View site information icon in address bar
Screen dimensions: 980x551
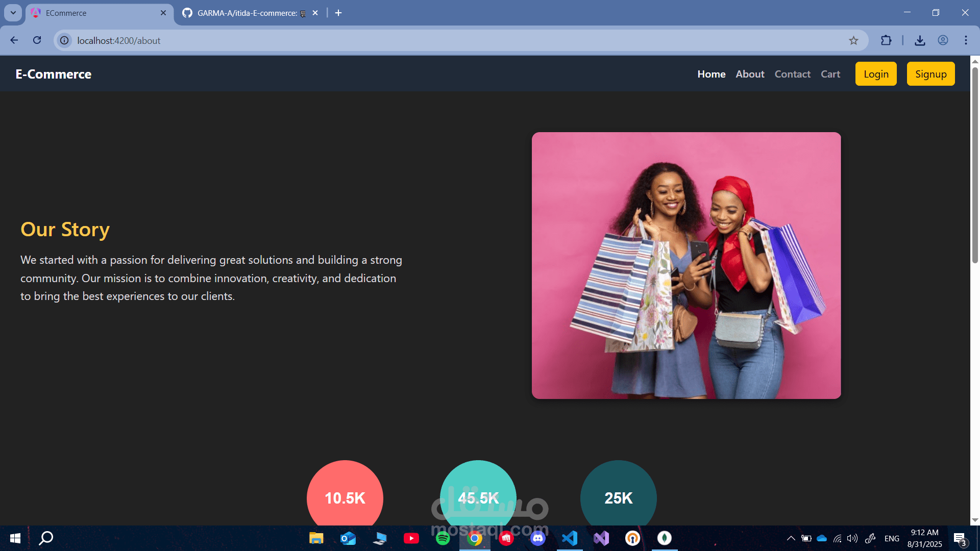[64, 40]
